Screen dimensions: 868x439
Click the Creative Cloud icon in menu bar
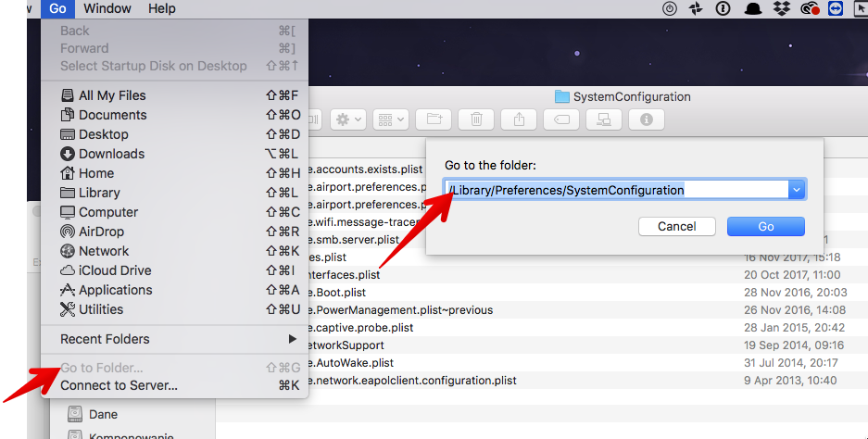coord(810,8)
